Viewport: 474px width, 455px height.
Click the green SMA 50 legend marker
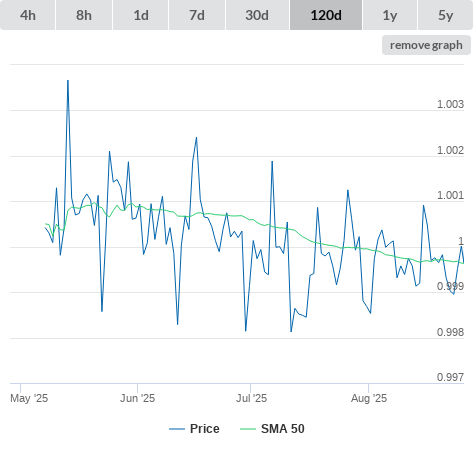pyautogui.click(x=248, y=429)
